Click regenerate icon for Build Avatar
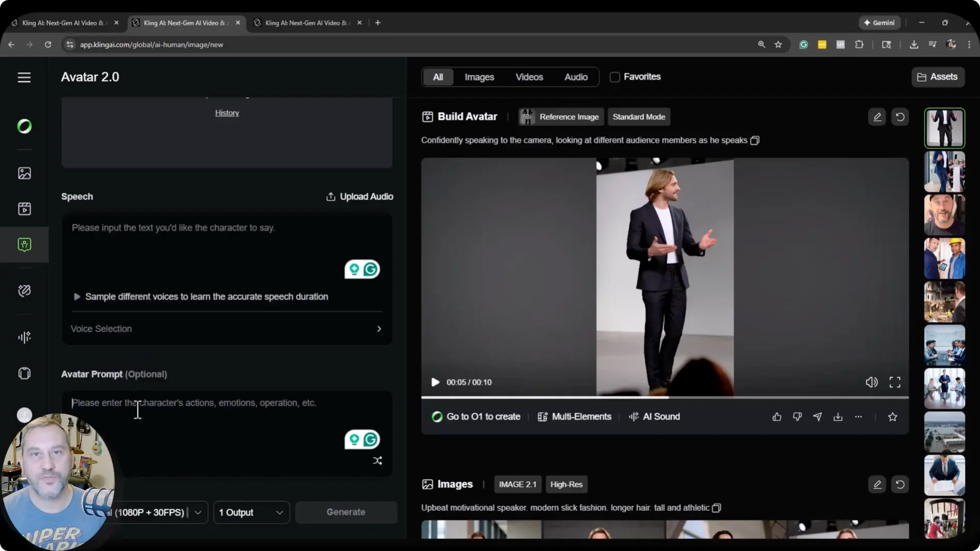The height and width of the screenshot is (551, 980). click(x=900, y=117)
